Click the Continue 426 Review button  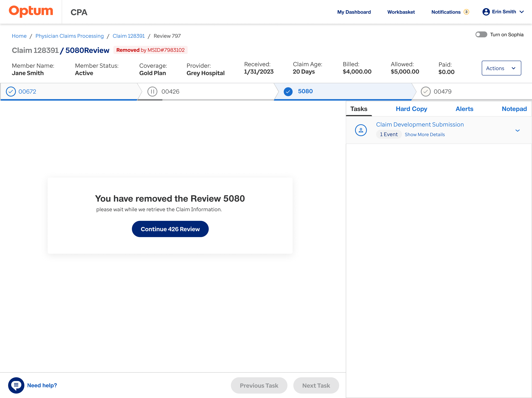click(x=170, y=229)
